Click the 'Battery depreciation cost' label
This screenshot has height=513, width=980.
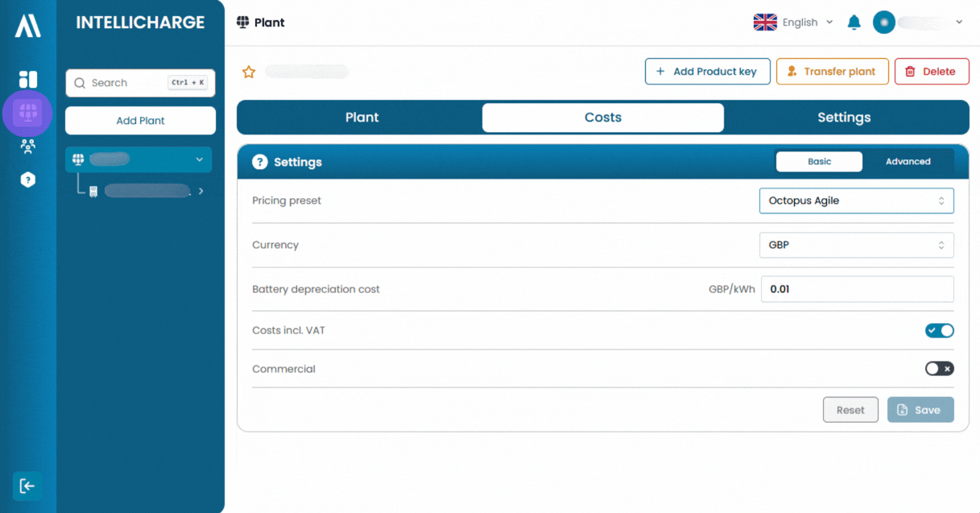(316, 289)
